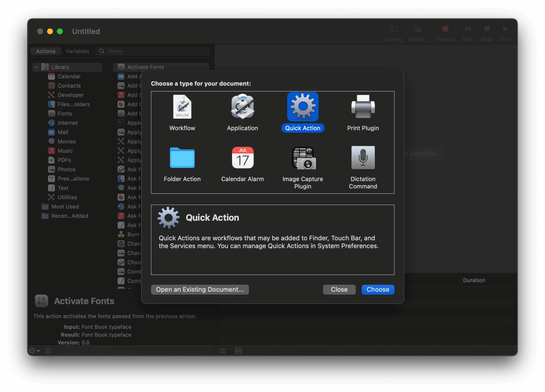Viewport: 545px width, 392px height.
Task: Toggle the description pane checkbox button
Action: pos(48,351)
